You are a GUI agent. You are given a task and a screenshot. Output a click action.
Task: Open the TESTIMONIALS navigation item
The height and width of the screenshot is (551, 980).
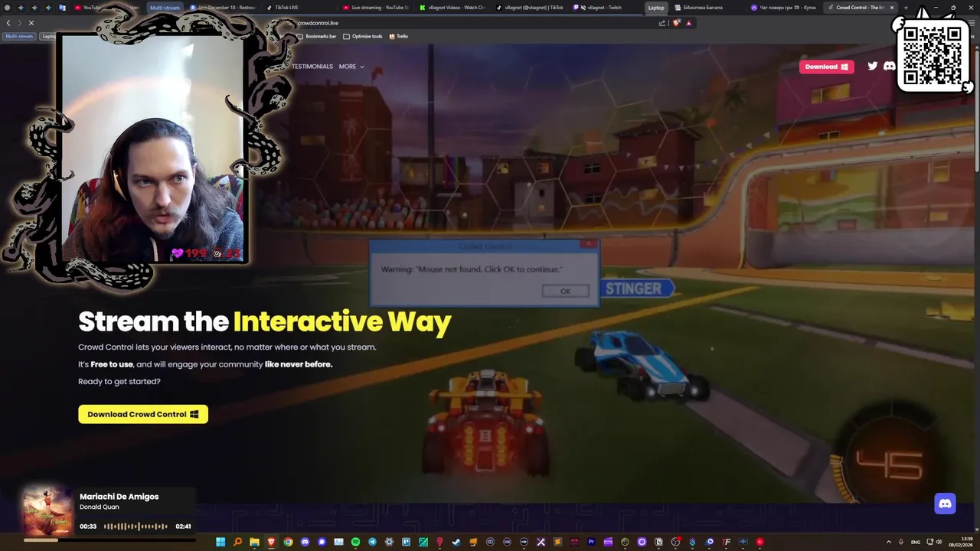tap(312, 67)
